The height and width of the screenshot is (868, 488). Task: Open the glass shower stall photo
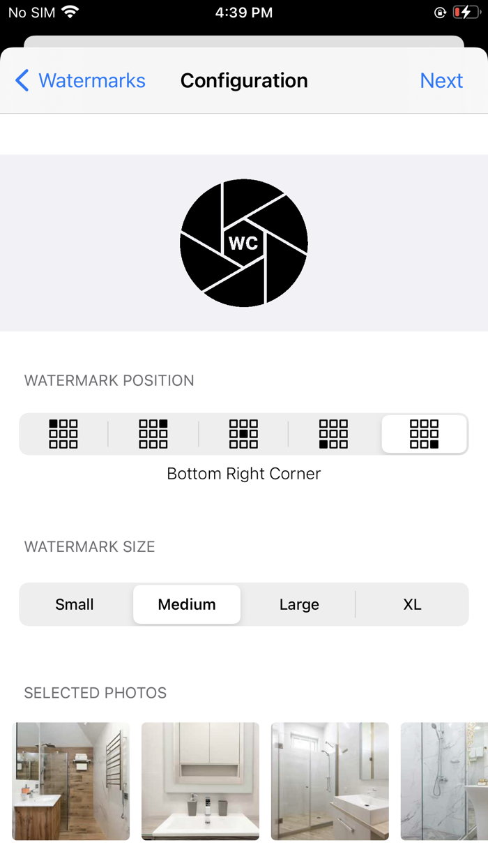(330, 781)
